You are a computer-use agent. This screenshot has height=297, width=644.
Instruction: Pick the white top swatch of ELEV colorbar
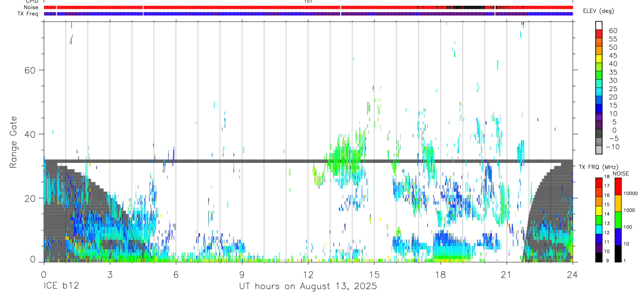click(599, 25)
